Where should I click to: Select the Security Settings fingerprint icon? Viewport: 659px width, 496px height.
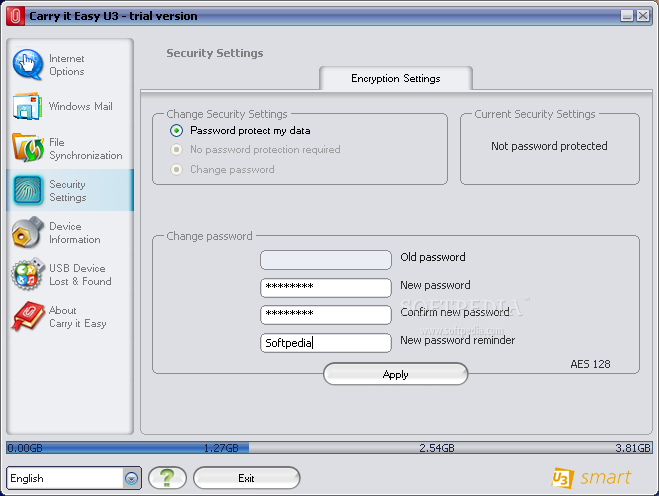(28, 190)
